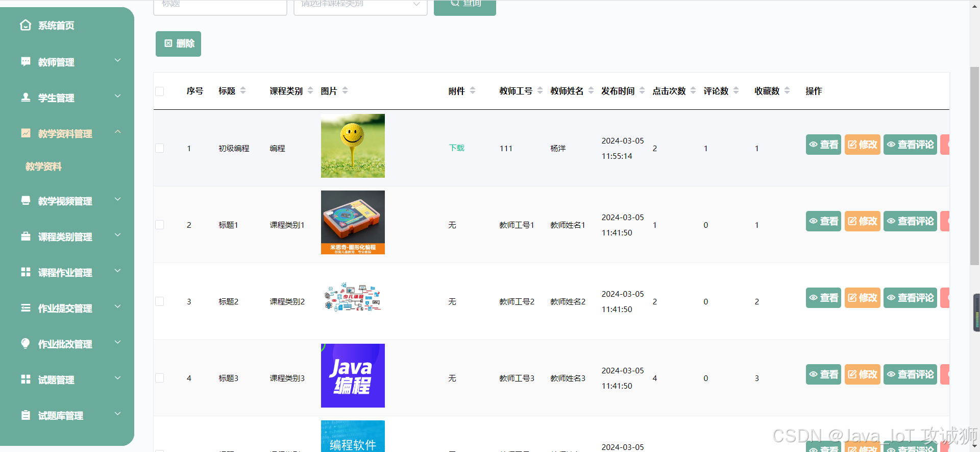
Task: Click the 课程类别管理 briefcase icon
Action: tap(26, 236)
